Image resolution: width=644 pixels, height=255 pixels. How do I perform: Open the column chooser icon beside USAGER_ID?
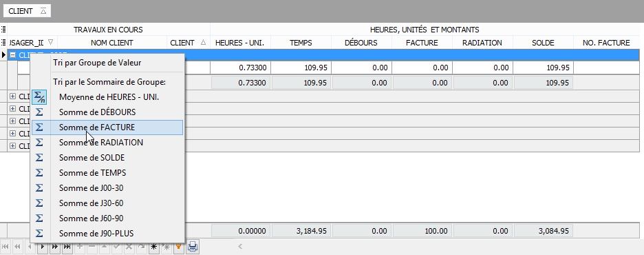point(3,42)
